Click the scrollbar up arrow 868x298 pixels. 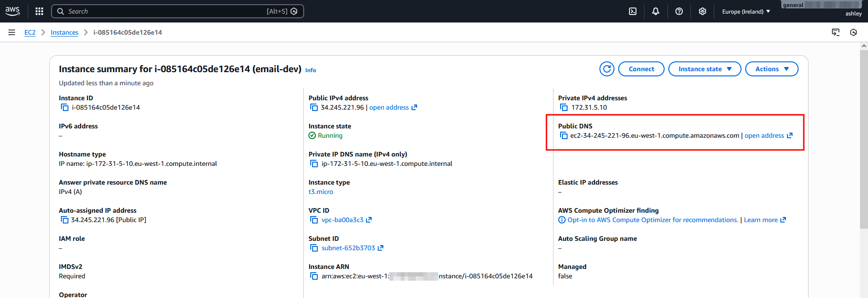tap(864, 46)
